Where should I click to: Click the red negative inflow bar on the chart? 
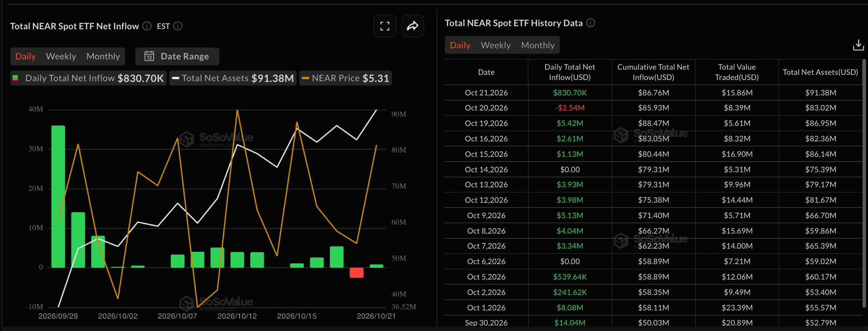tap(356, 272)
